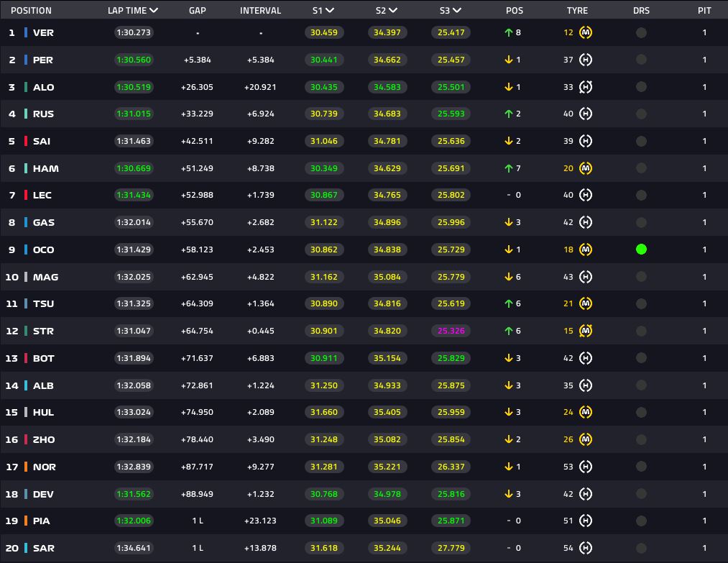This screenshot has width=728, height=563.
Task: Click the hard tyre icon for PER
Action: [x=586, y=60]
